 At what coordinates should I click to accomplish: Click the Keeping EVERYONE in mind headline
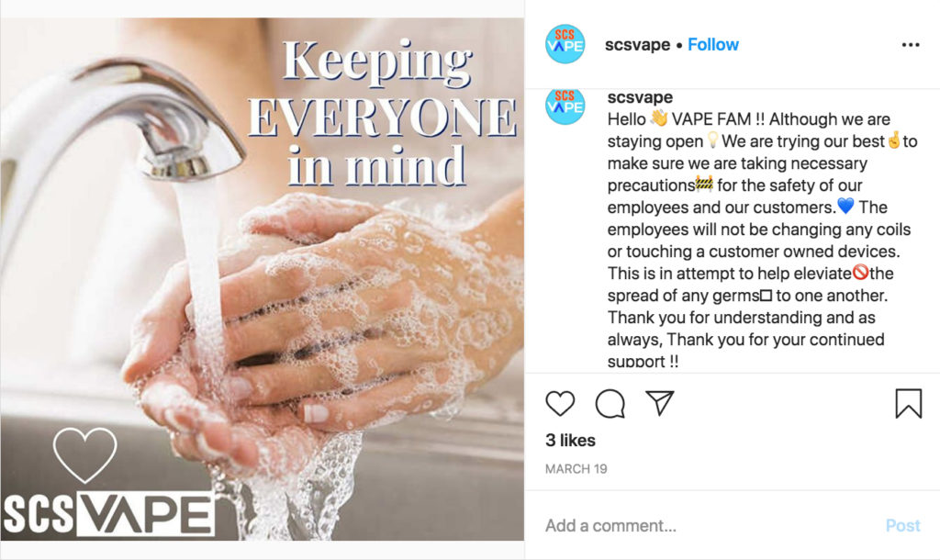point(381,114)
